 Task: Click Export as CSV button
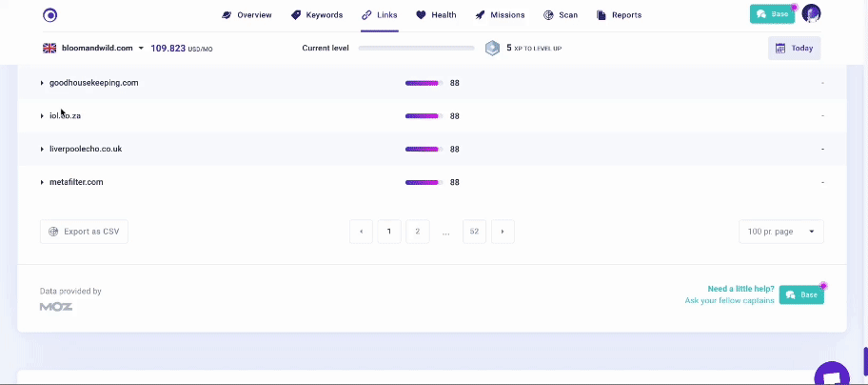point(84,232)
